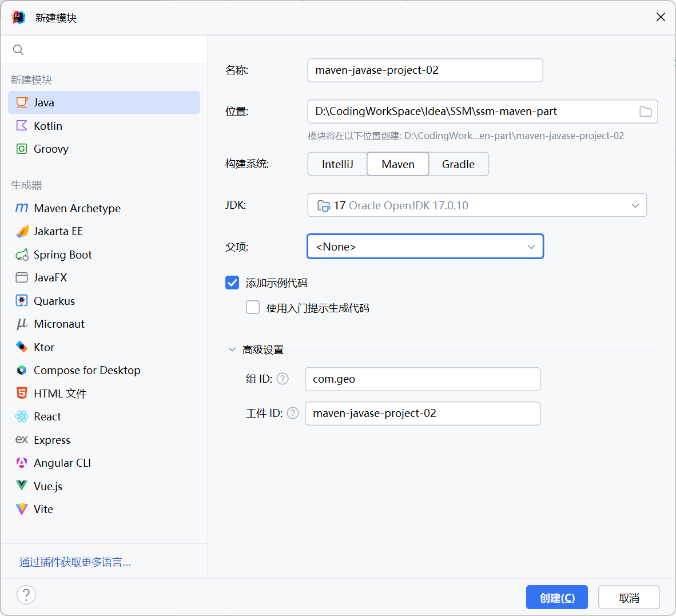Enable 使用入门提示生成代码 checkbox
Image resolution: width=676 pixels, height=616 pixels.
[x=253, y=308]
